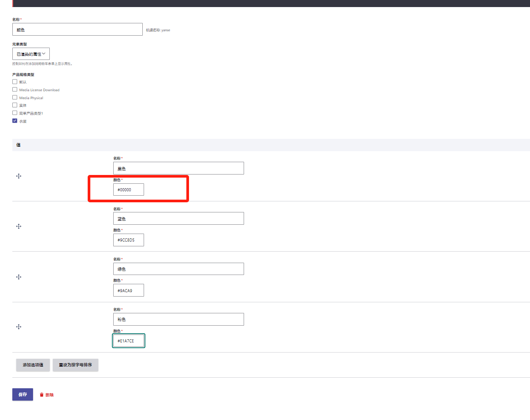Uncheck the 衣服 checkbox

tap(15, 121)
